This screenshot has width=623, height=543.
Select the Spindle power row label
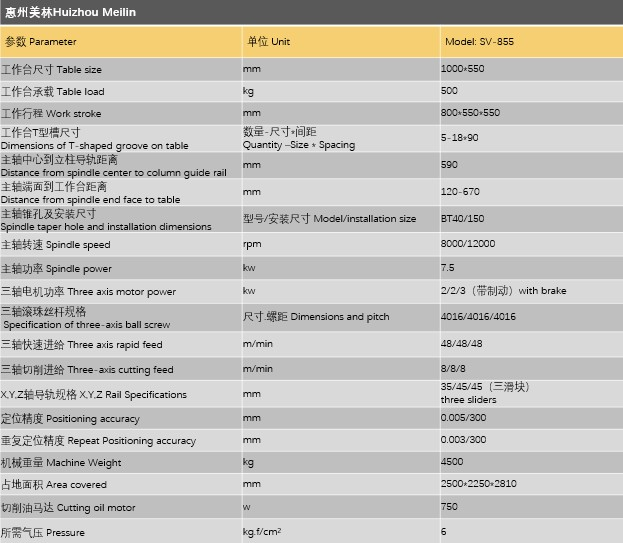[56, 268]
